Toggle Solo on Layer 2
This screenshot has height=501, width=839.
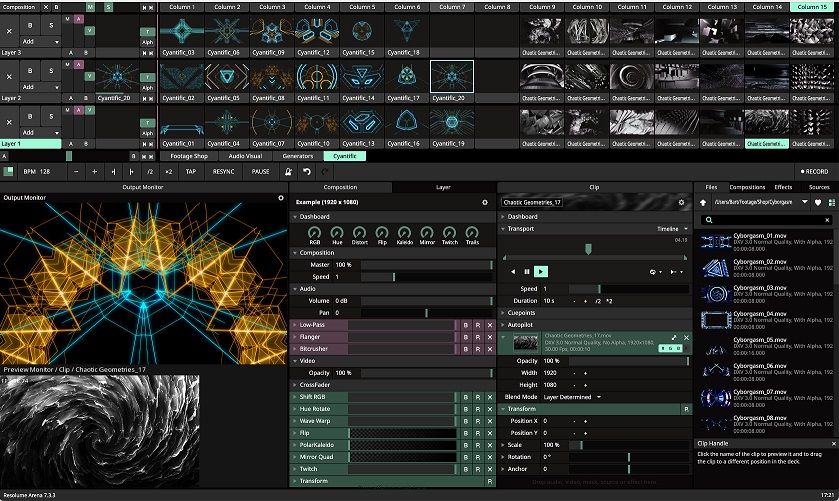pos(51,71)
